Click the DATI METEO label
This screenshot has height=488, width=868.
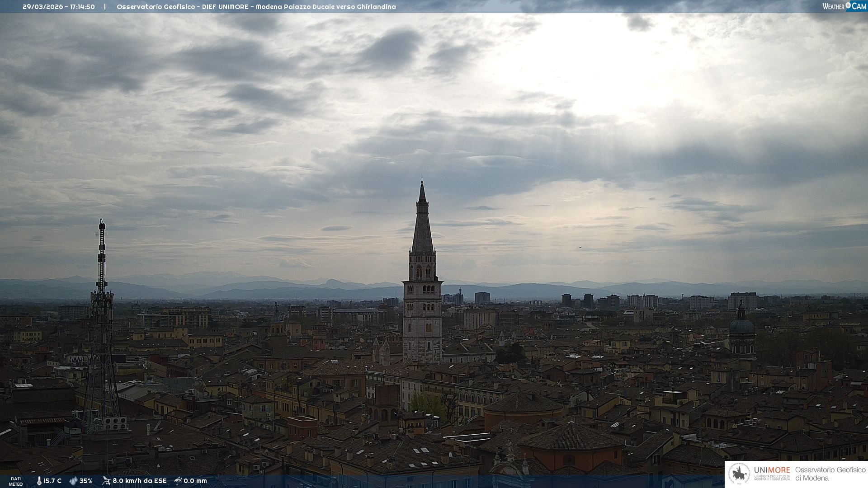point(16,481)
